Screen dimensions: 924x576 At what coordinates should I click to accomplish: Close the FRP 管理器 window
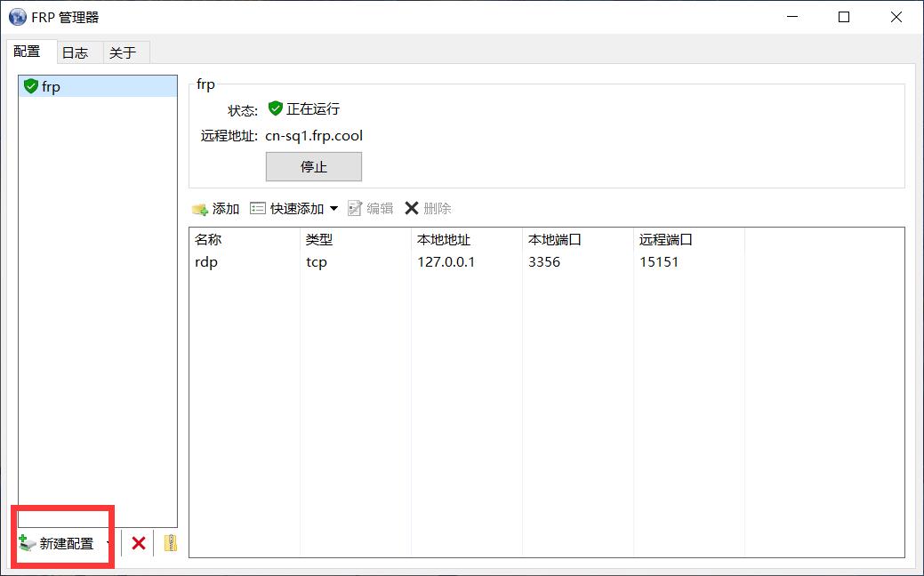tap(896, 17)
